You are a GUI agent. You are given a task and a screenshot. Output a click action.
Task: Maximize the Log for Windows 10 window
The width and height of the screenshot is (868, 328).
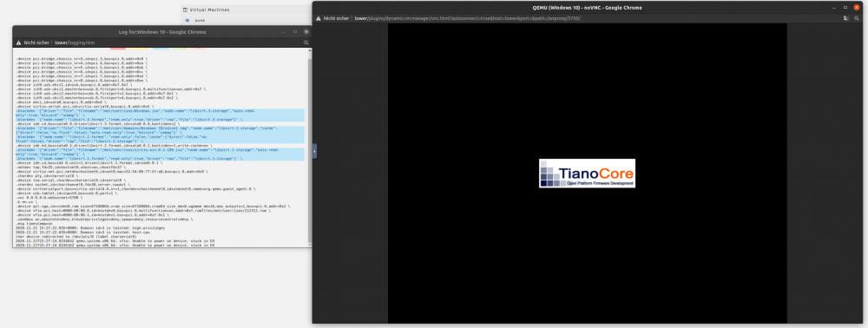pyautogui.click(x=295, y=32)
